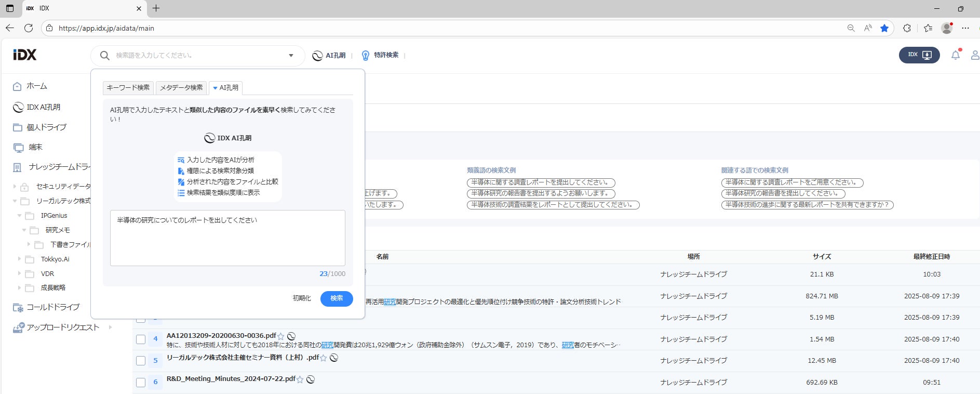Collapse the 研究メモ folder
The width and height of the screenshot is (980, 394).
coord(24,230)
